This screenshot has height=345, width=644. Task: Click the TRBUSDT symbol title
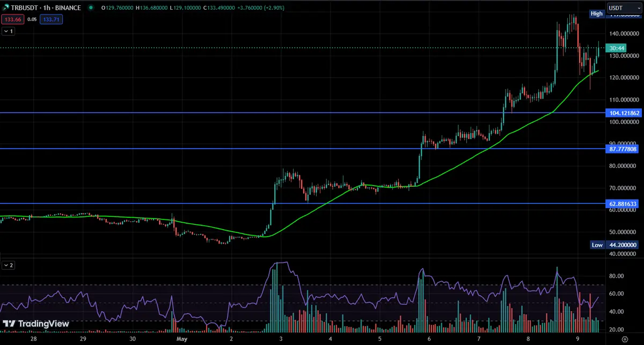(47, 8)
